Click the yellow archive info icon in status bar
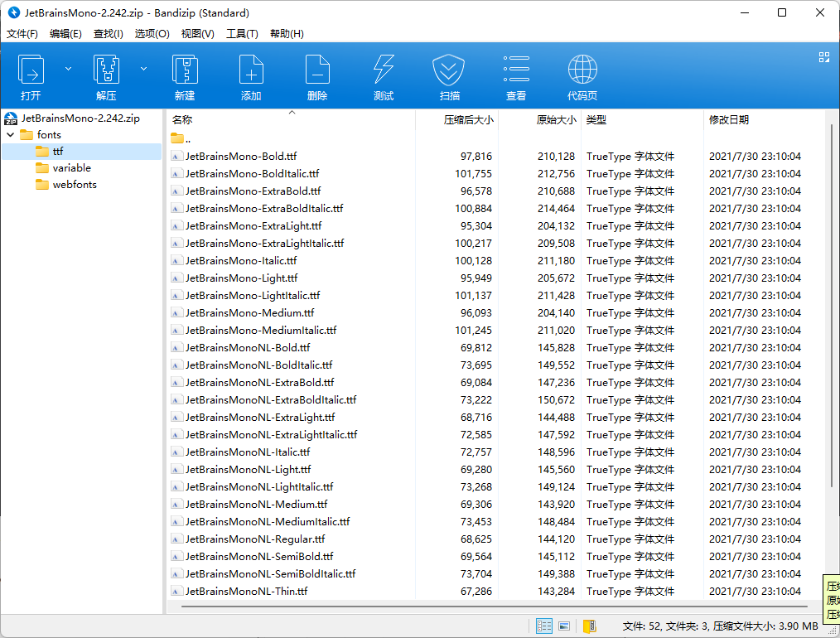840x638 pixels. [589, 626]
